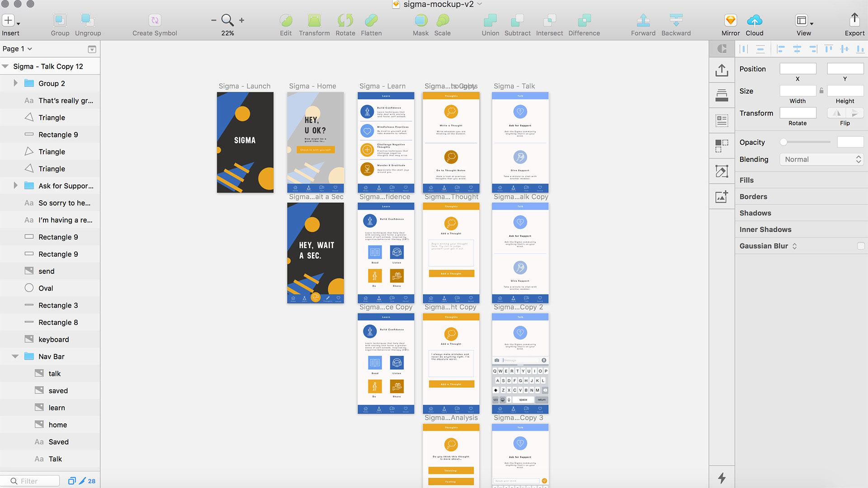868x488 pixels.
Task: Expand the Ask for Support group
Action: pos(15,185)
